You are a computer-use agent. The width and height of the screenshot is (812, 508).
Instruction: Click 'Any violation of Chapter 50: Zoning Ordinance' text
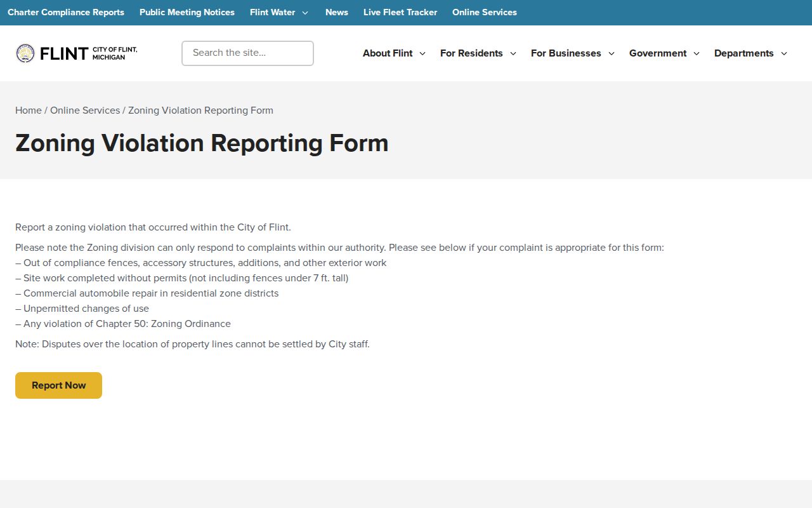123,324
